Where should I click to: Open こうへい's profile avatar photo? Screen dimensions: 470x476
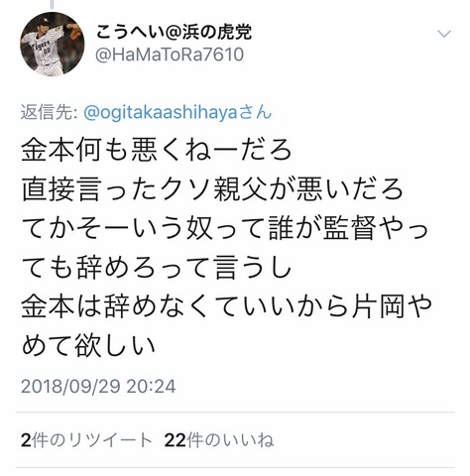(x=53, y=45)
